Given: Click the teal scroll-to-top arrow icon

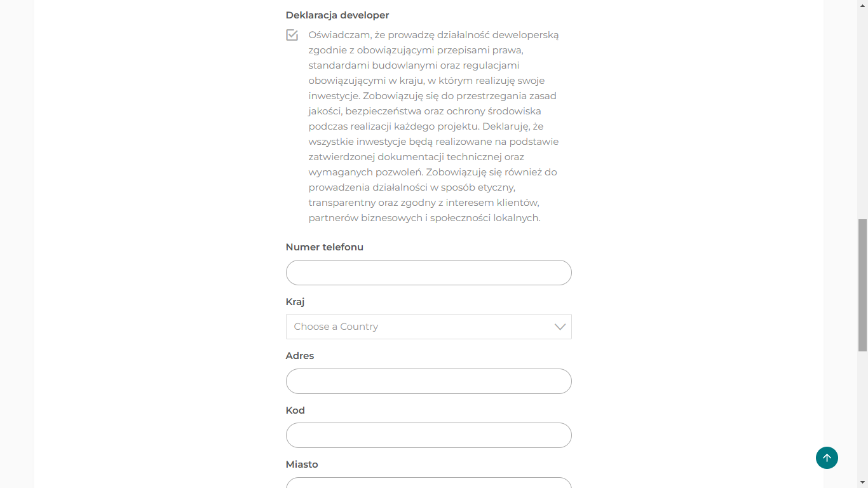Looking at the screenshot, I should coord(827,457).
